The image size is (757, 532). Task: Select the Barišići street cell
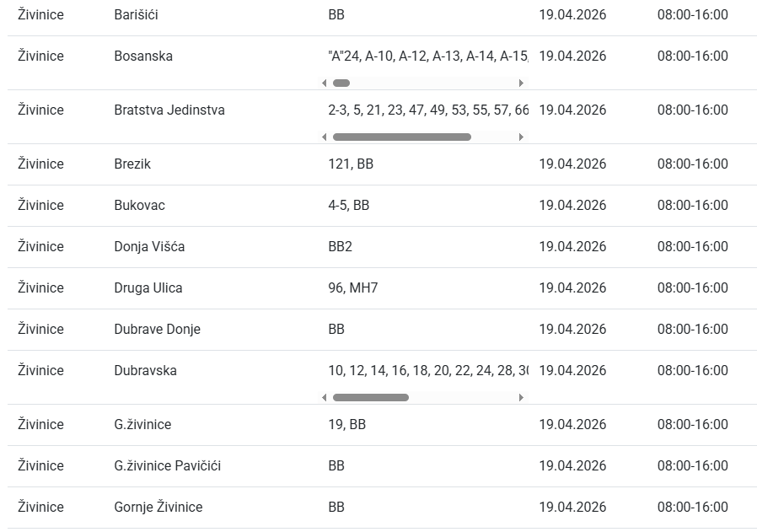coord(136,15)
